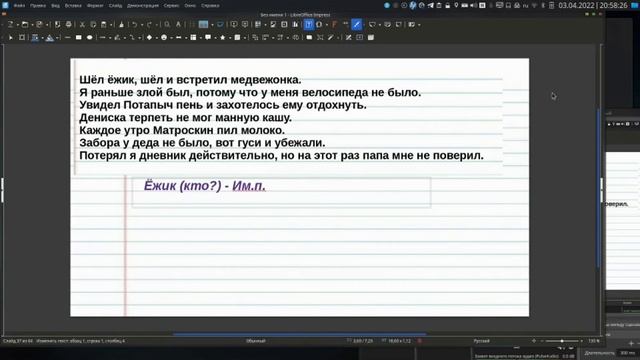This screenshot has height=360, width=640.
Task: Click the Telegram tray icon
Action: click(x=431, y=5)
